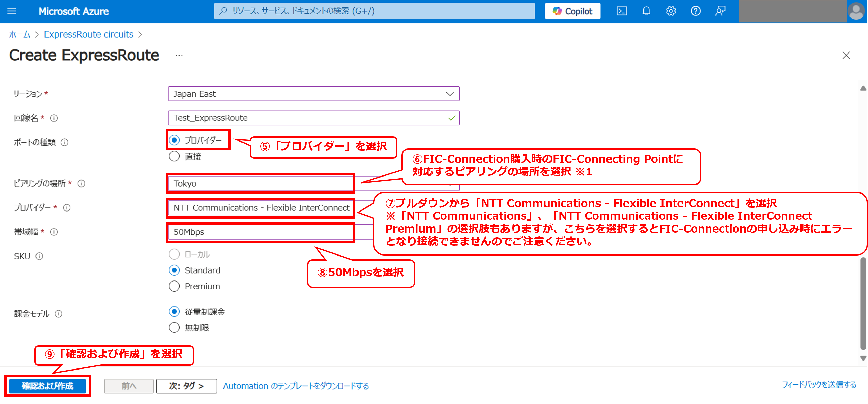Open the feedback person icon
The image size is (868, 404).
(720, 11)
